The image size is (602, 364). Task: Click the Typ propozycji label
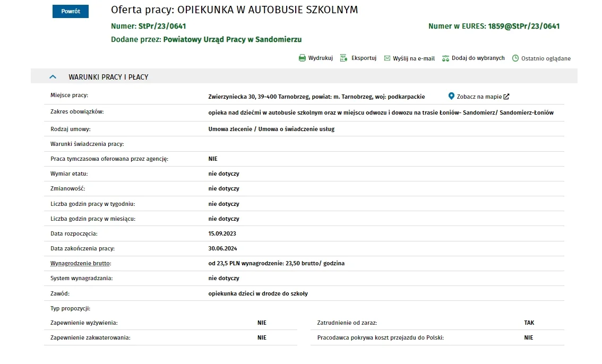pyautogui.click(x=70, y=309)
